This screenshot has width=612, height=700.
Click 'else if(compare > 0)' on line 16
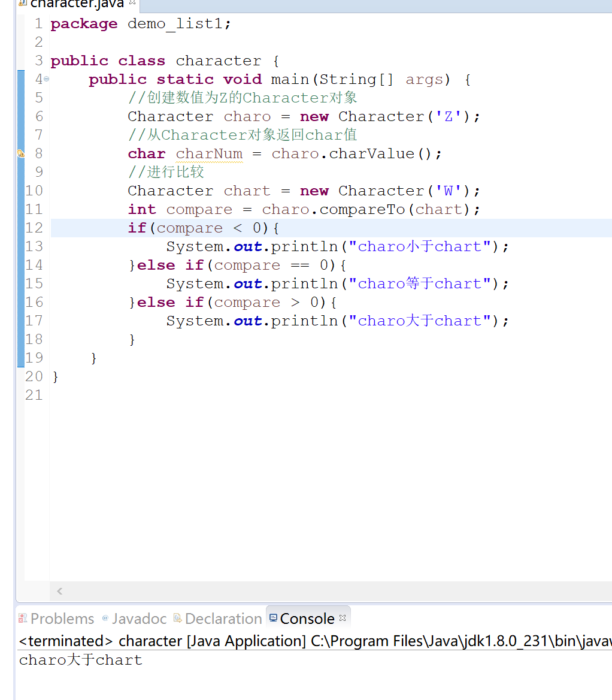(x=231, y=302)
